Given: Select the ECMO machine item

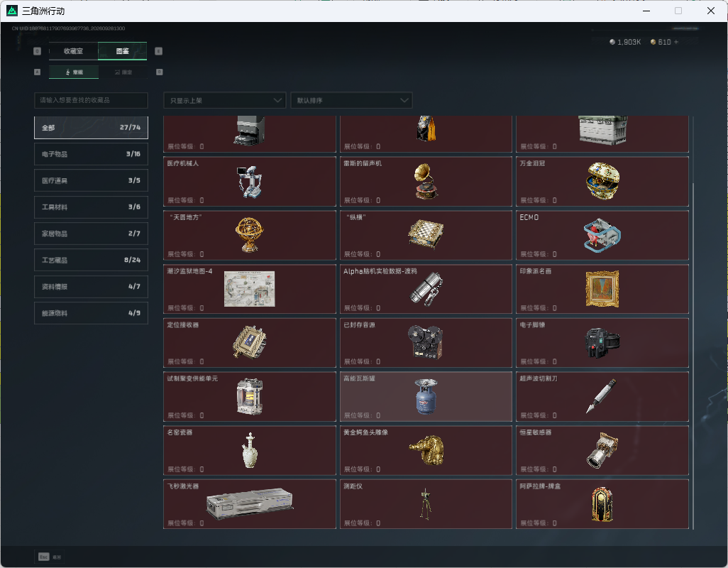Looking at the screenshot, I should click(602, 236).
